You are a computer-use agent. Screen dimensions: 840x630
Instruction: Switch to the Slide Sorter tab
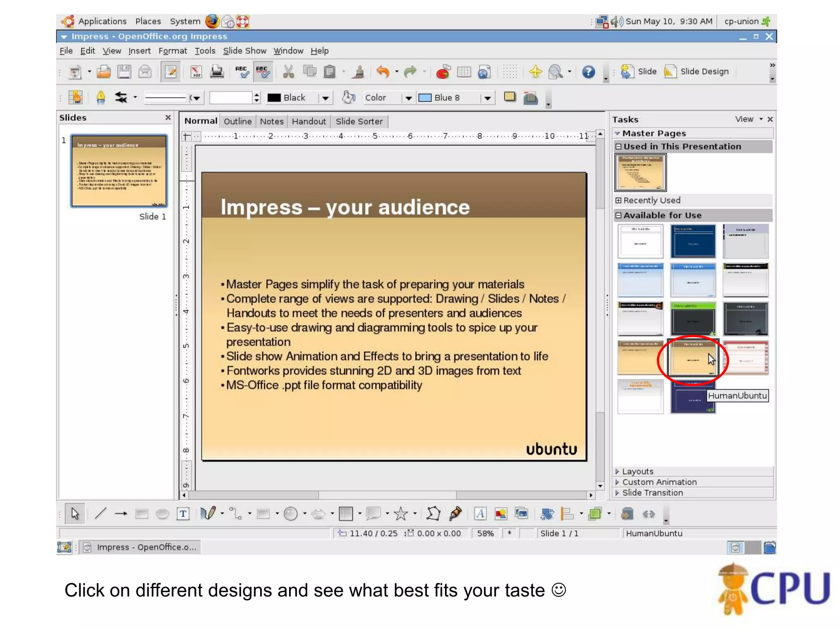coord(359,121)
